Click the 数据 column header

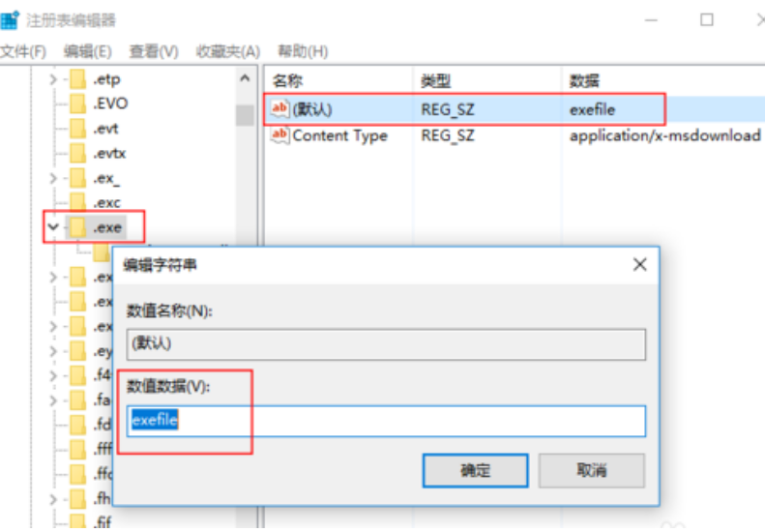pos(584,80)
